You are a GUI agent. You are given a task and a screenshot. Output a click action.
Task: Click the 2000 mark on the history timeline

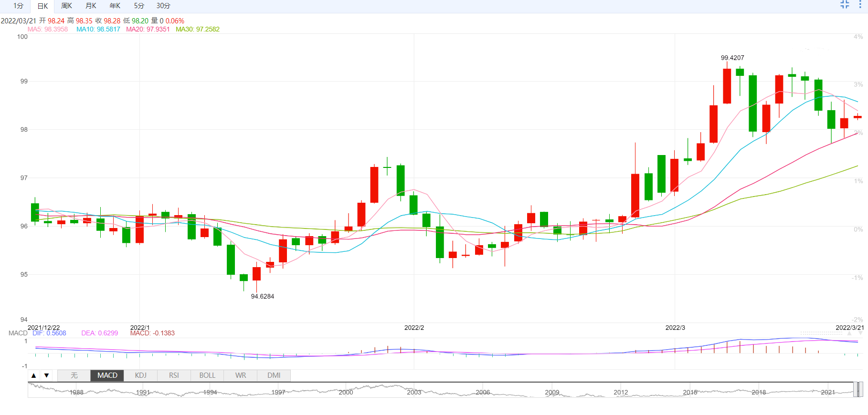coord(346,393)
